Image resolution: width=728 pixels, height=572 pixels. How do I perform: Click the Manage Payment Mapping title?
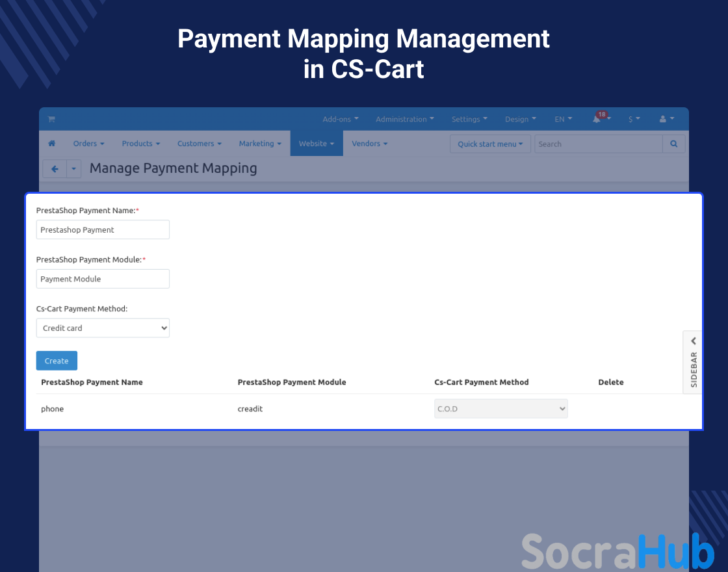pos(173,168)
